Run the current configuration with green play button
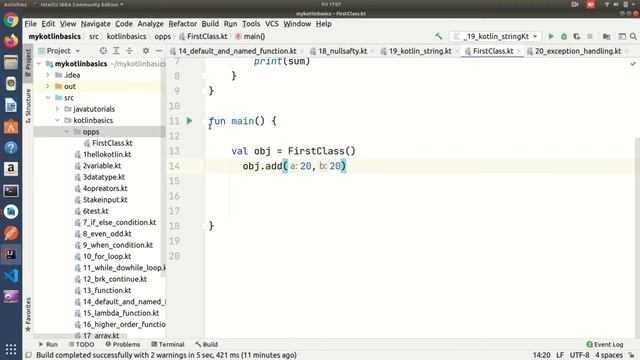Image resolution: width=640 pixels, height=360 pixels. [551, 36]
